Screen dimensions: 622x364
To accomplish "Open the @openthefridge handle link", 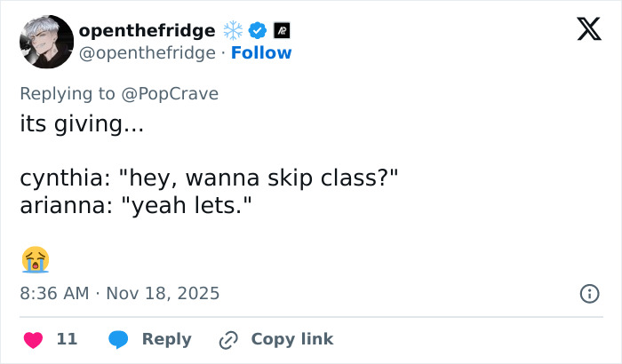I will point(147,53).
